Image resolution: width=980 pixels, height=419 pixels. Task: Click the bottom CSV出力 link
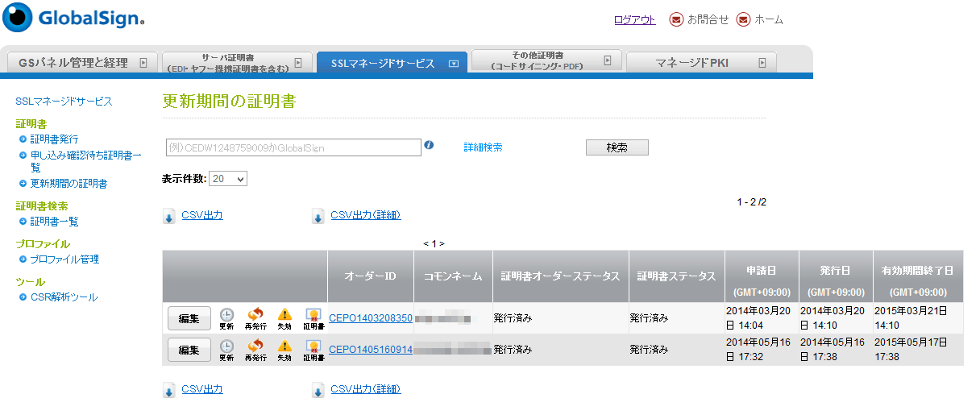[x=202, y=389]
